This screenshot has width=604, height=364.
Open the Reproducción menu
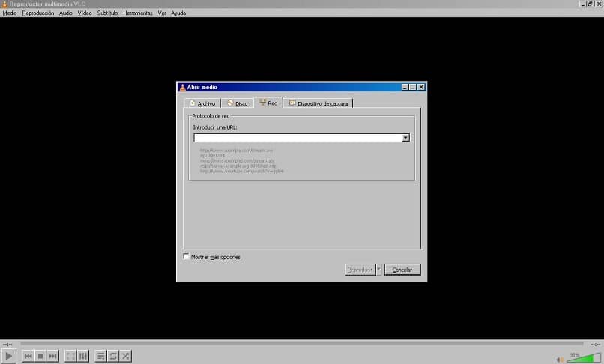click(x=37, y=13)
